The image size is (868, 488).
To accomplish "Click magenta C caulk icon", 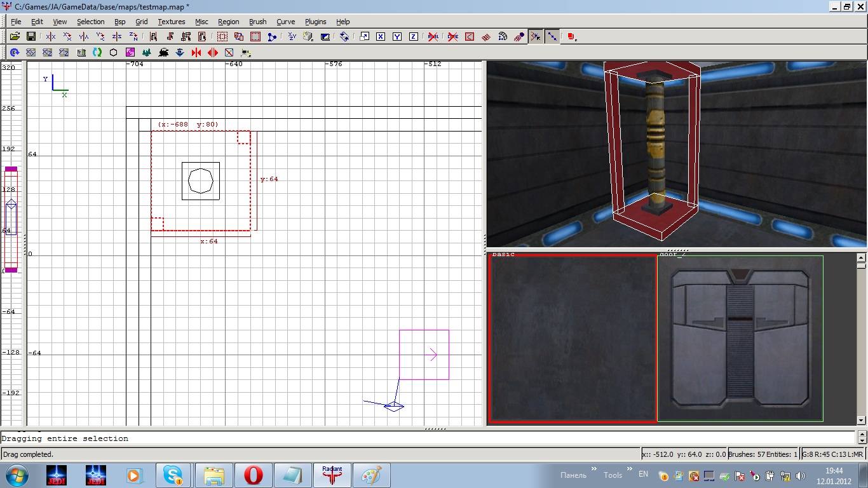I will pyautogui.click(x=130, y=52).
